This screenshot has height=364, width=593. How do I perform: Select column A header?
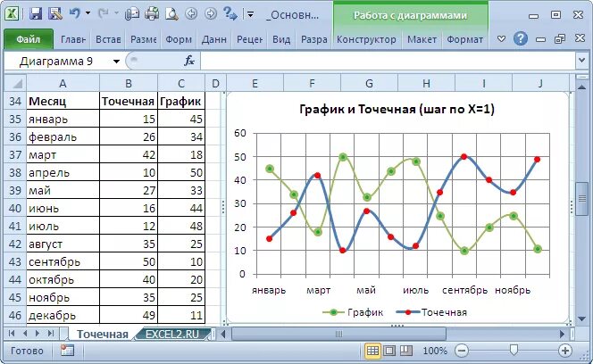point(63,83)
